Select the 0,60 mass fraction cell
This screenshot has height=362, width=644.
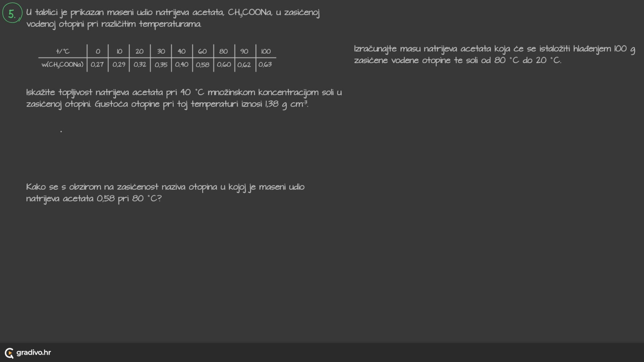224,64
